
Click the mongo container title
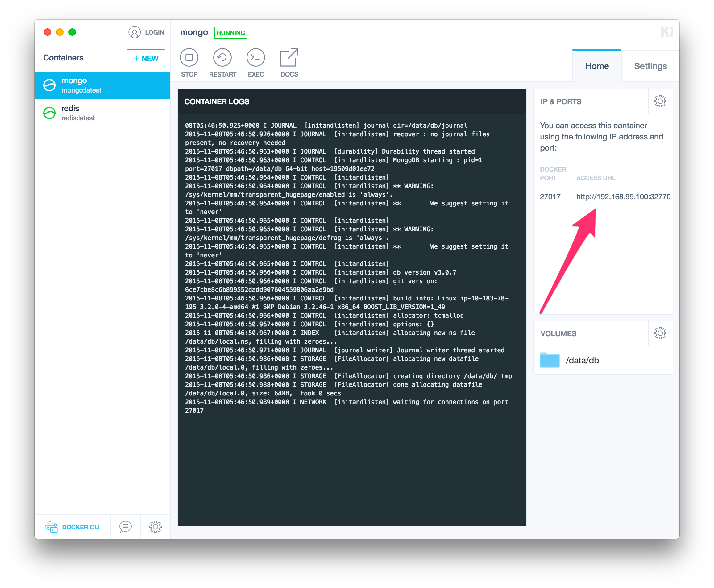click(194, 32)
